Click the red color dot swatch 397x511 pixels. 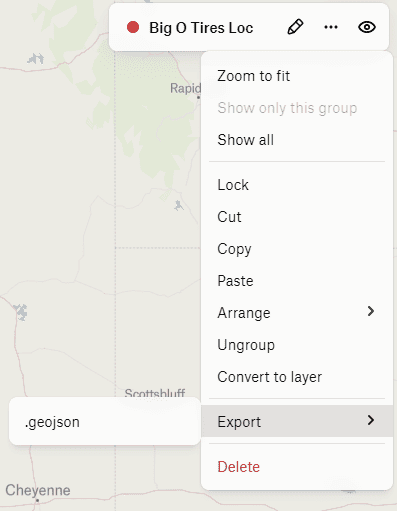[x=133, y=27]
